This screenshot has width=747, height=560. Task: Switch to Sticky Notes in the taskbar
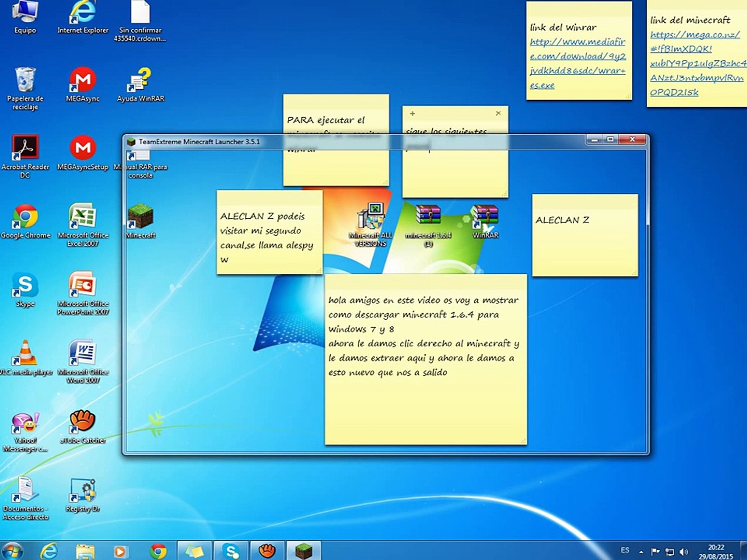click(x=195, y=551)
